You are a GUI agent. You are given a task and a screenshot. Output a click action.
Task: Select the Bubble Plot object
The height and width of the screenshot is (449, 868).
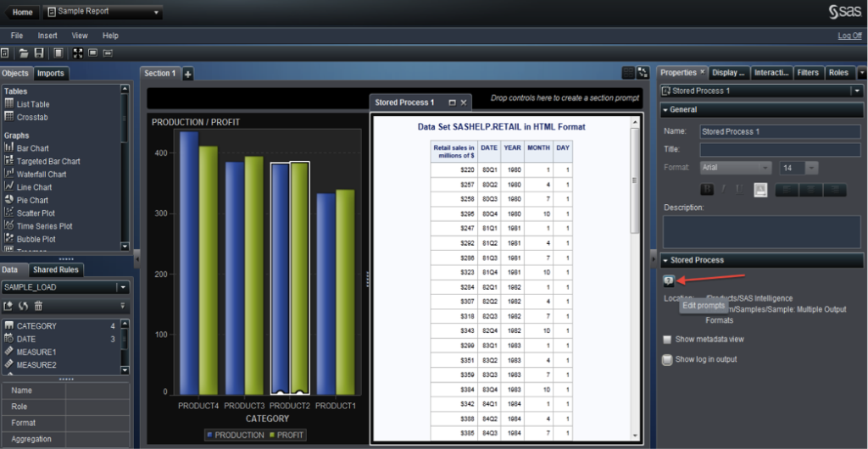29,240
